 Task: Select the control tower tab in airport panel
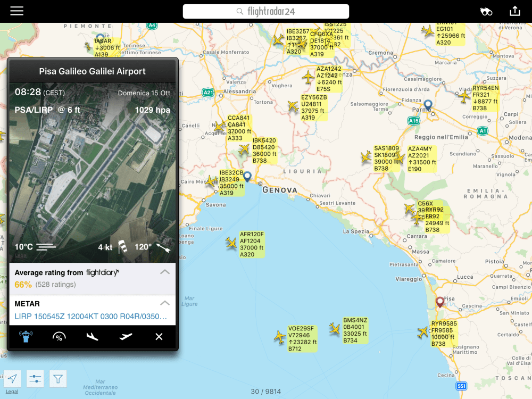26,337
